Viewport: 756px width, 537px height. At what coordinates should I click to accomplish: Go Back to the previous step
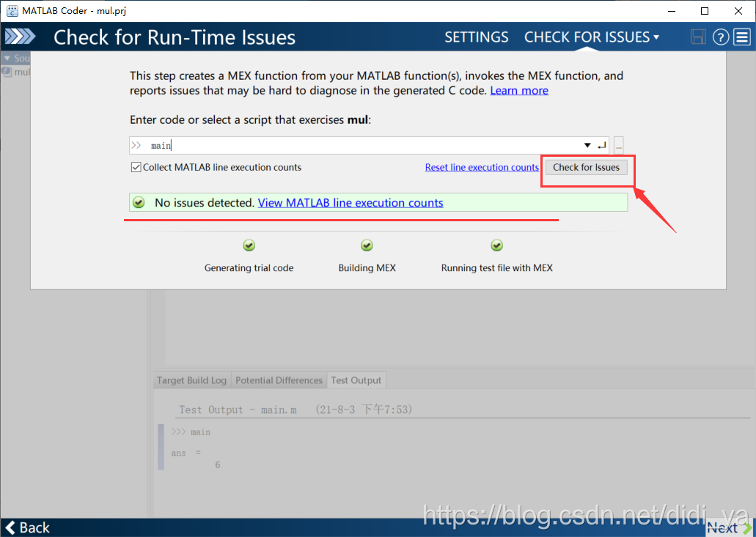[27, 527]
